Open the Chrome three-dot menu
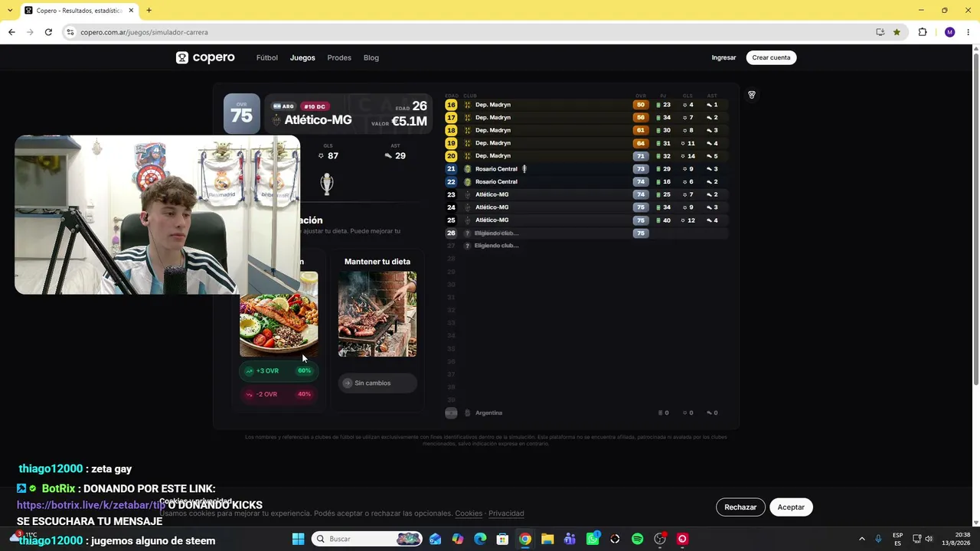 [969, 32]
